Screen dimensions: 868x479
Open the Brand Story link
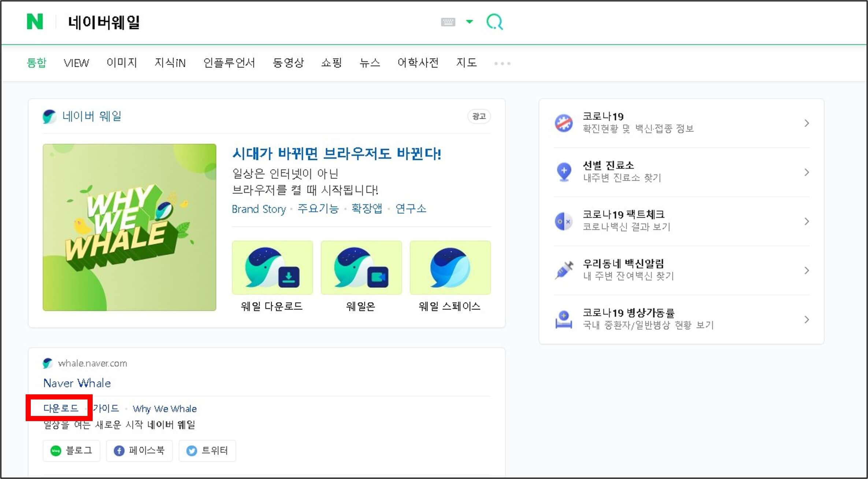259,209
